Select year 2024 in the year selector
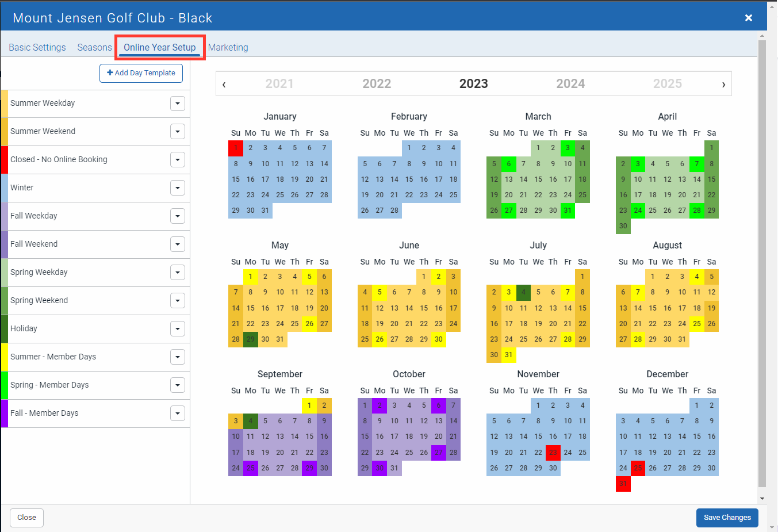Viewport: 778px width, 532px height. click(x=570, y=84)
